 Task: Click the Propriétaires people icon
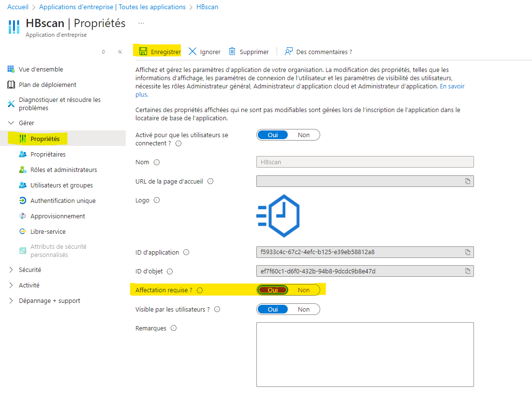click(22, 154)
